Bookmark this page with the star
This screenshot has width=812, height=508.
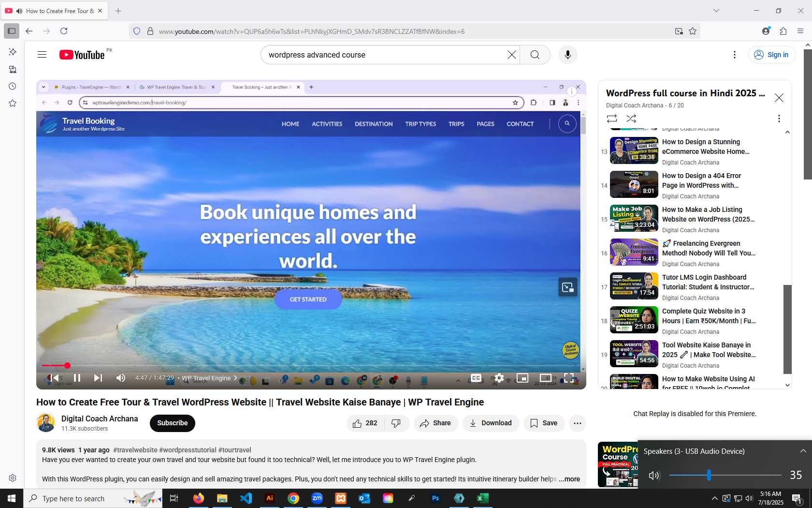pos(693,31)
